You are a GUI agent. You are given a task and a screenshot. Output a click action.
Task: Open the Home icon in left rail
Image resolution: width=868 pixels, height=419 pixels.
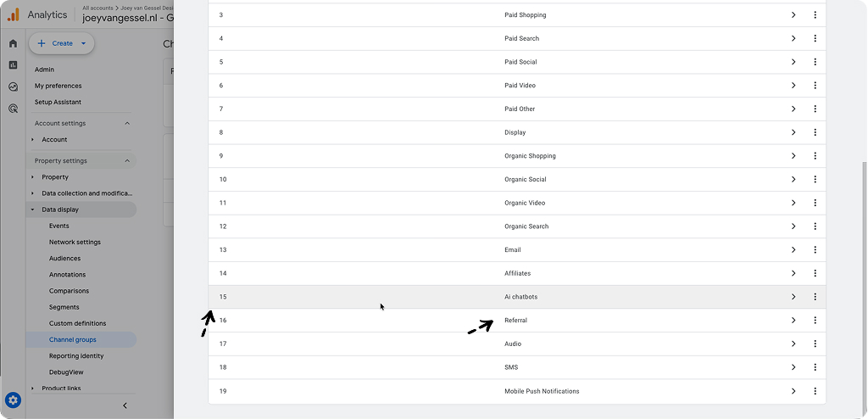14,43
